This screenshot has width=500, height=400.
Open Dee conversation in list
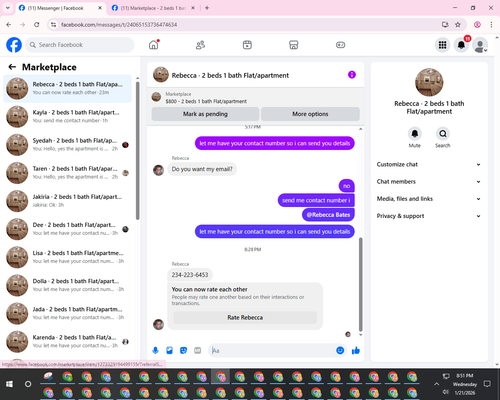[x=68, y=229]
